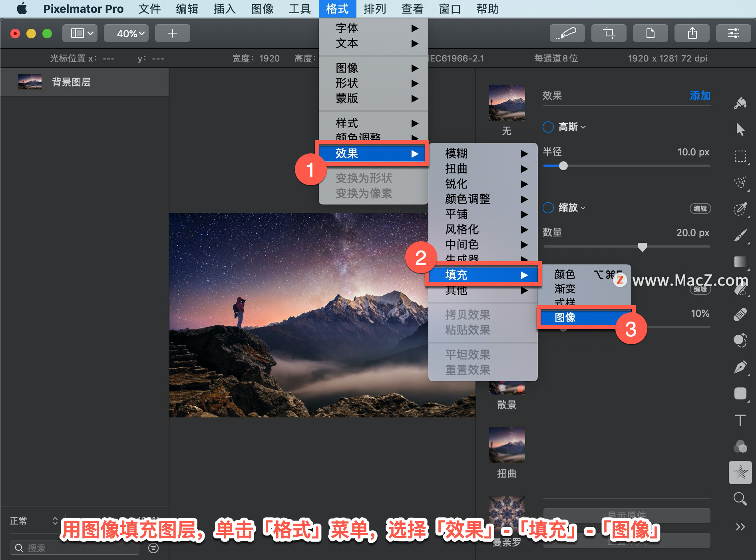Screen dimensions: 756x560
Task: Open the Color Adjustments tool
Action: (x=740, y=446)
